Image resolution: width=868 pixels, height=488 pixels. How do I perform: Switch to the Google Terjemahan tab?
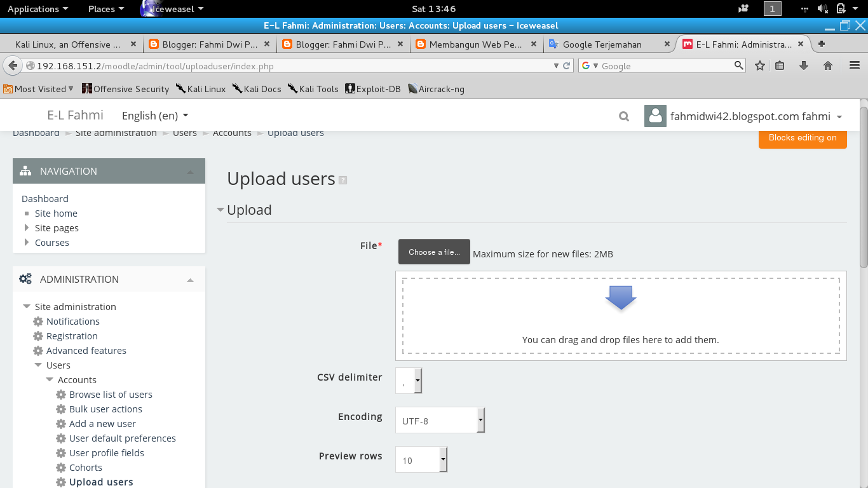(604, 44)
